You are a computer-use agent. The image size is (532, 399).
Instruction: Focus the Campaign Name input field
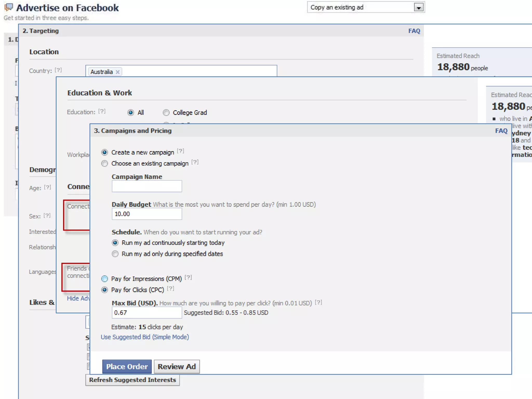pos(147,186)
